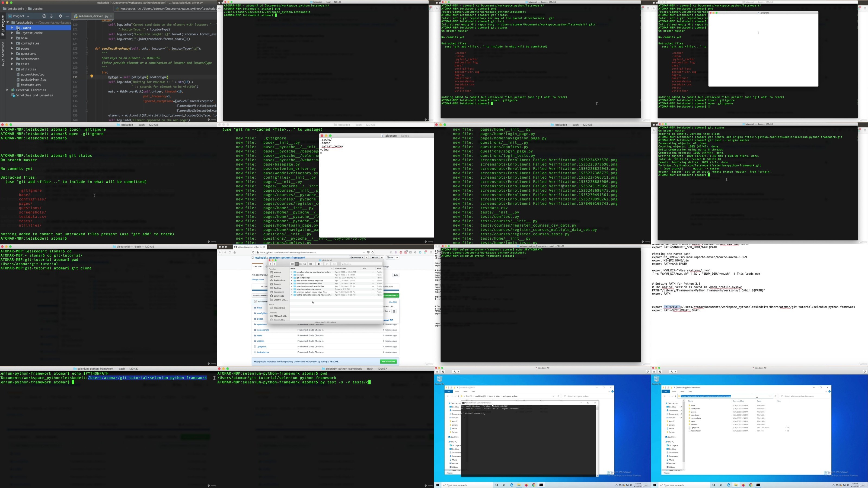Open the testdata.csv file link on GitHub

click(x=263, y=352)
